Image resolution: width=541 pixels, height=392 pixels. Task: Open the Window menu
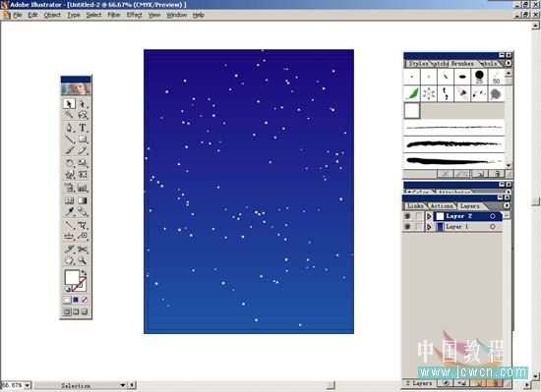177,15
